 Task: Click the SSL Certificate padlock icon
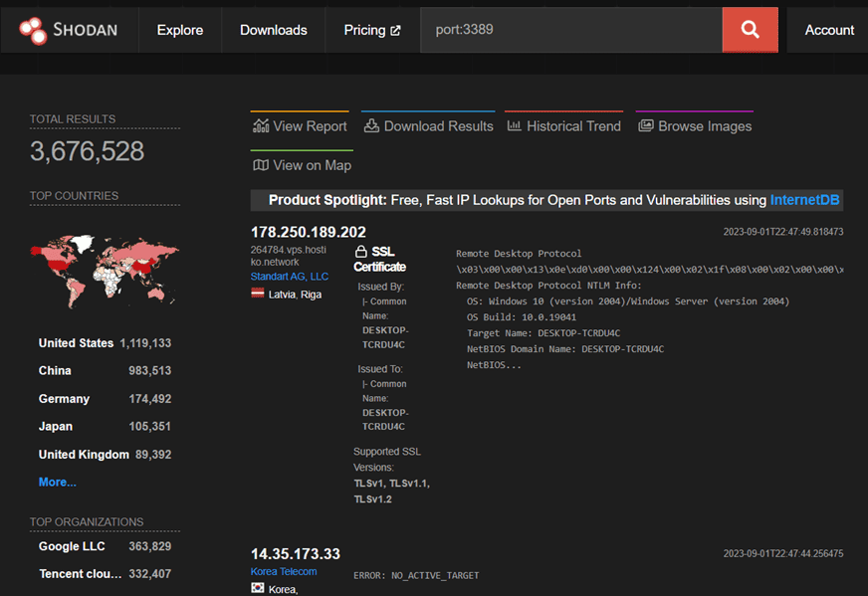coord(360,252)
